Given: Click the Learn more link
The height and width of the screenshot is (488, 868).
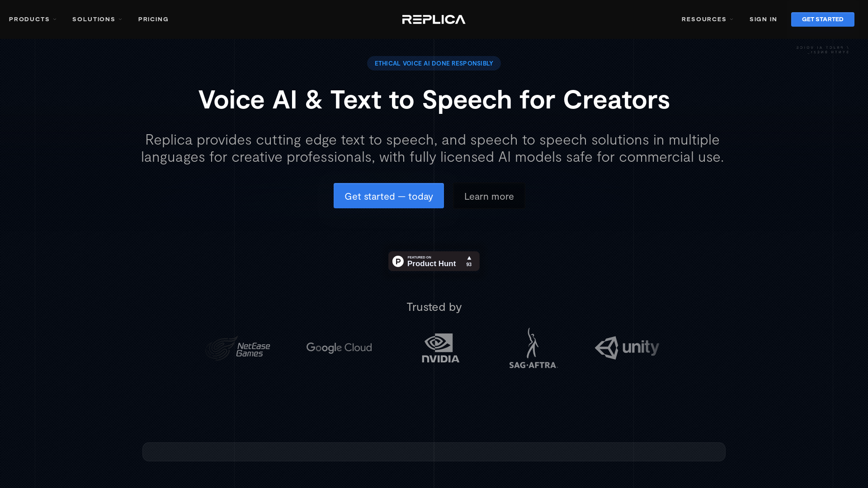Looking at the screenshot, I should pyautogui.click(x=488, y=196).
